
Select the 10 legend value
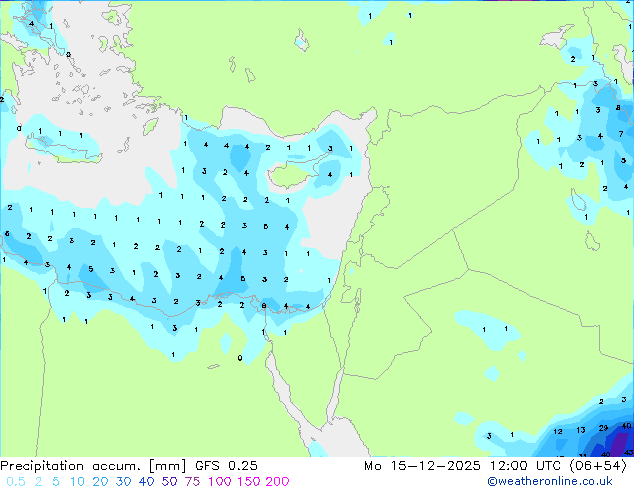coord(76,482)
